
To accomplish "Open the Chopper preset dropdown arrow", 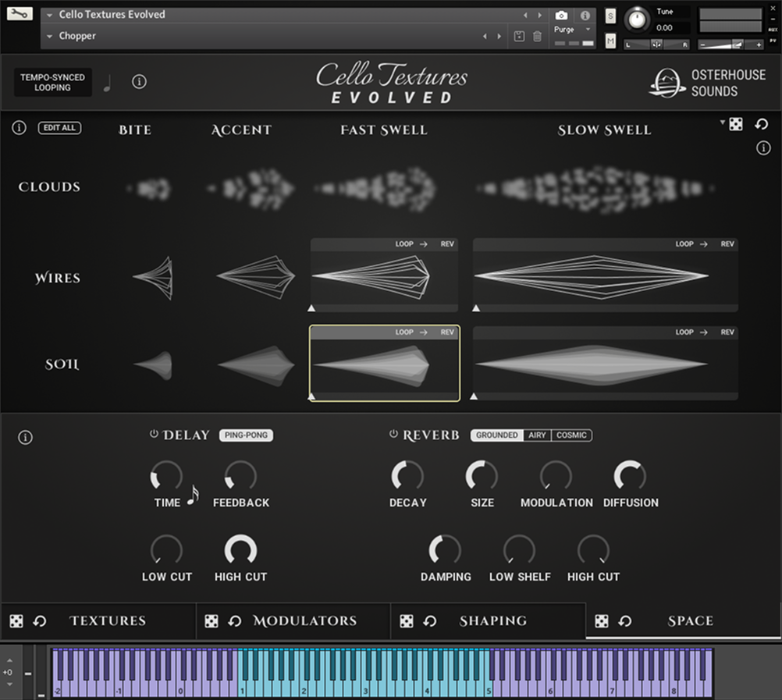I will pos(51,36).
